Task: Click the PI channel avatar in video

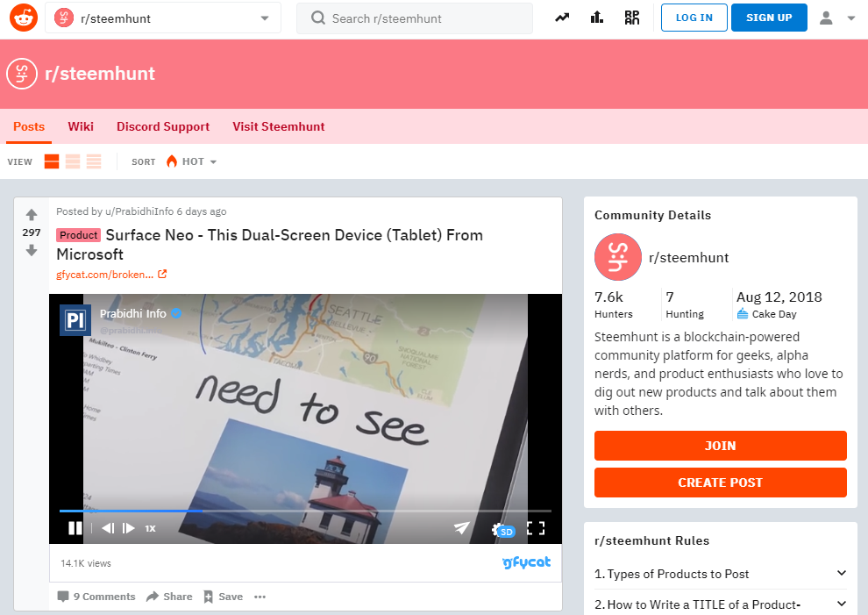Action: point(75,320)
